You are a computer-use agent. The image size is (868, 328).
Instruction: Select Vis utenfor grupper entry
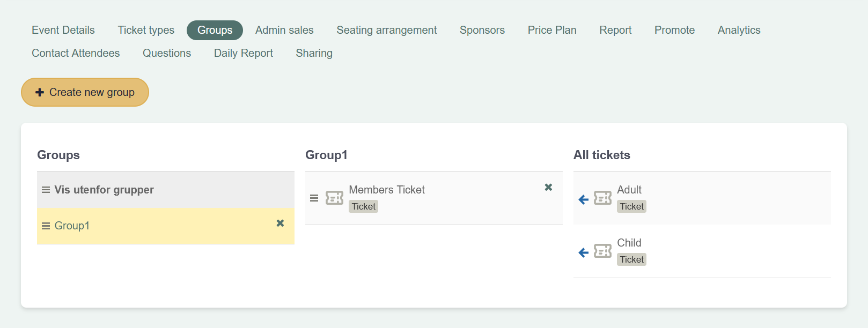166,190
